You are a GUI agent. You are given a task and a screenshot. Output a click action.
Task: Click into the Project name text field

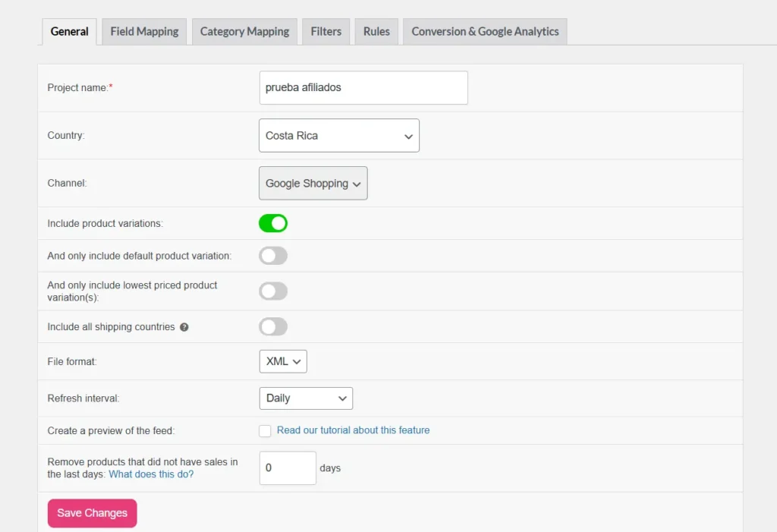pyautogui.click(x=363, y=88)
